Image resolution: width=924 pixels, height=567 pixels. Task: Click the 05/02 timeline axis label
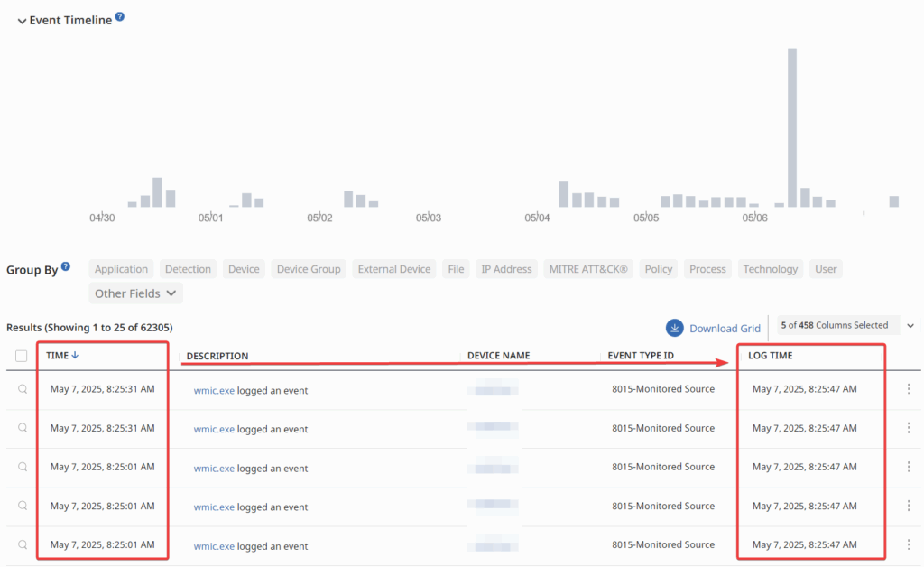[319, 218]
